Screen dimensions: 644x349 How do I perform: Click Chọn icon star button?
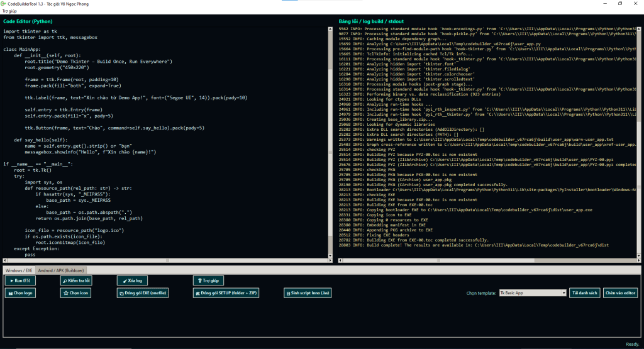76,293
